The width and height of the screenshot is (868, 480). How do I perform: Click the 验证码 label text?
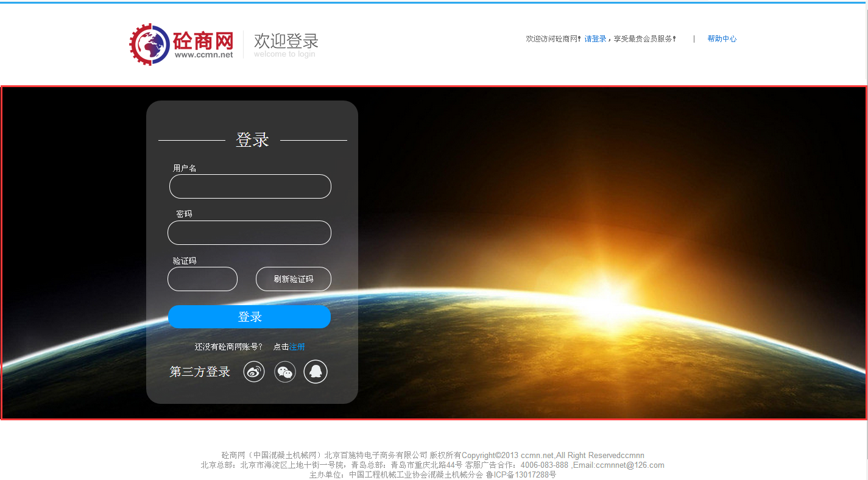(x=185, y=261)
